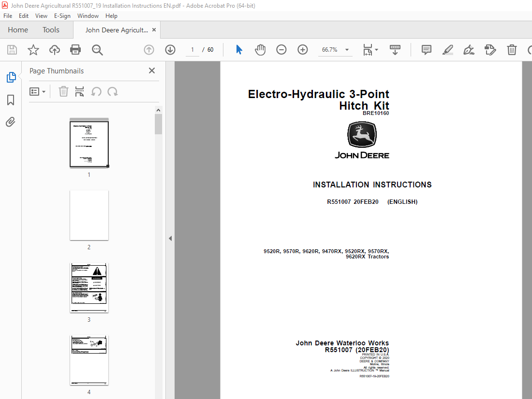Open Fill & Sign pen tool
532x399 pixels.
pos(469,50)
